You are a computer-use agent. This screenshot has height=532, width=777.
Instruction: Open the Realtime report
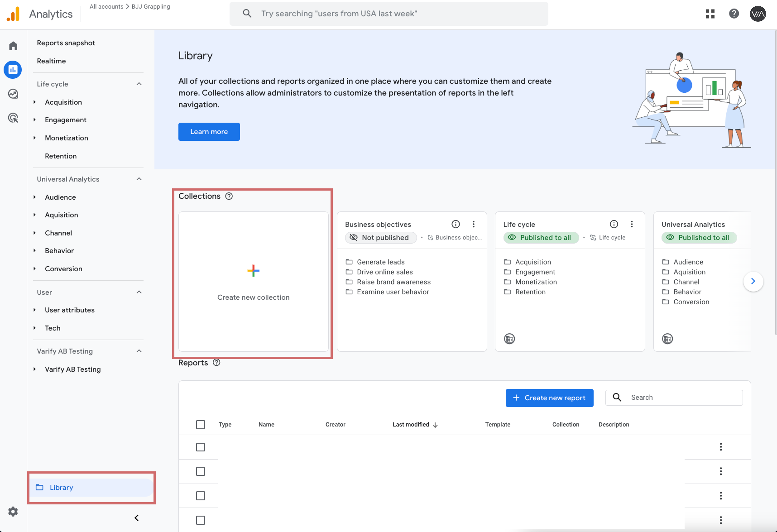coord(51,61)
